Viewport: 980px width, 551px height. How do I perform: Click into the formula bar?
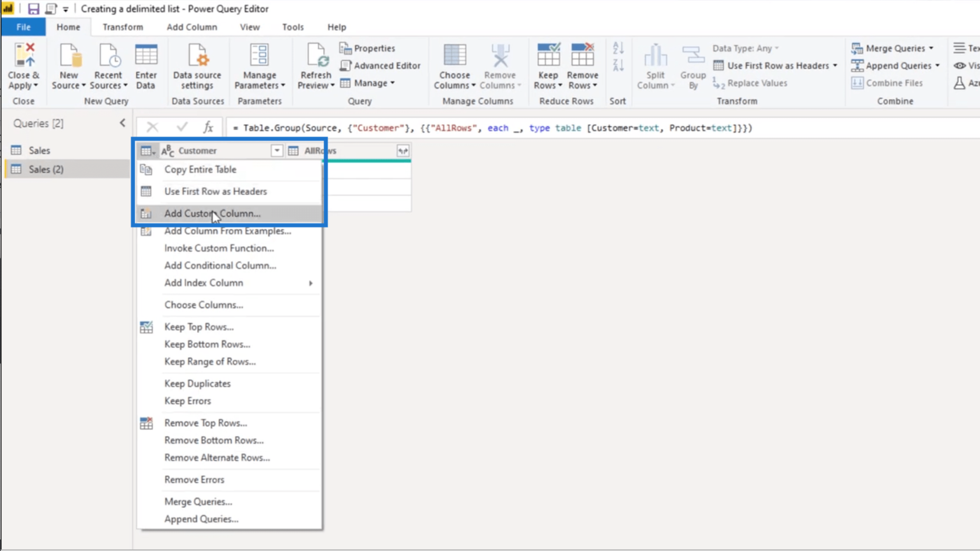click(604, 128)
